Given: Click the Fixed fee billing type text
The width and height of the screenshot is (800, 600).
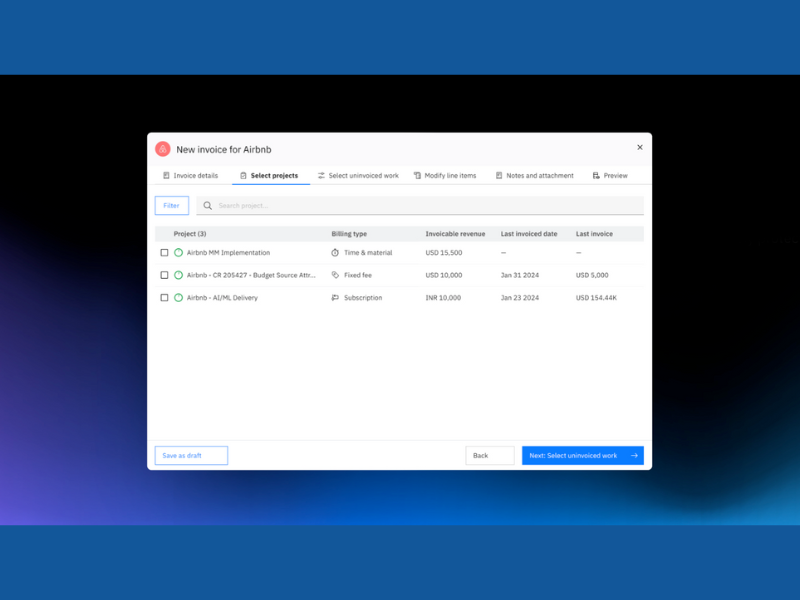Looking at the screenshot, I should 358,275.
